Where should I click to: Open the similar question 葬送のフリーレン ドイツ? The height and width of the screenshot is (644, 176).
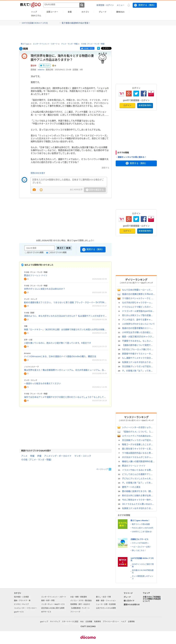point(36,275)
